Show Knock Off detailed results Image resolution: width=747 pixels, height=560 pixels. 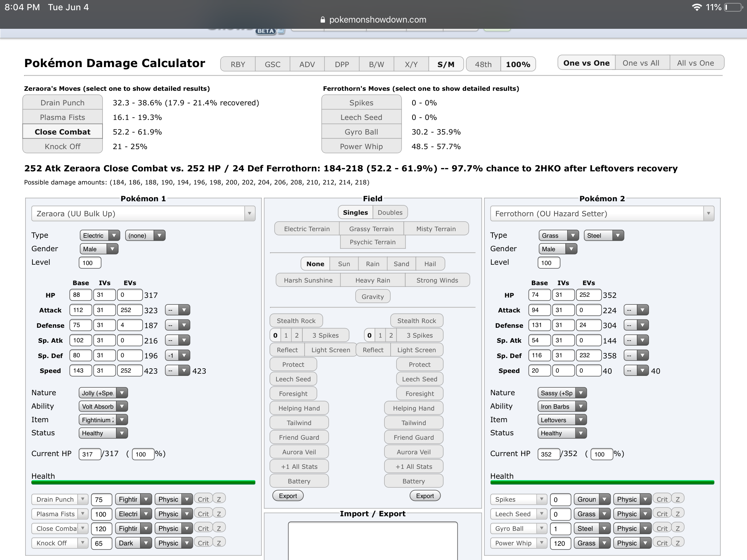62,146
